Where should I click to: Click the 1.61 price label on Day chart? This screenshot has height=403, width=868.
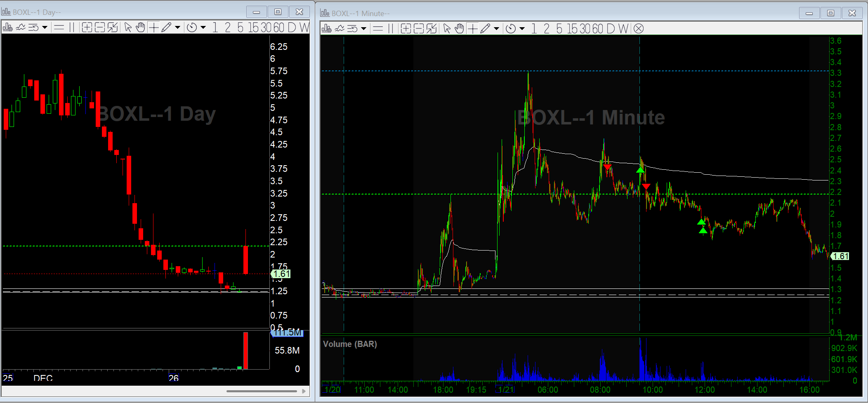[x=281, y=274]
